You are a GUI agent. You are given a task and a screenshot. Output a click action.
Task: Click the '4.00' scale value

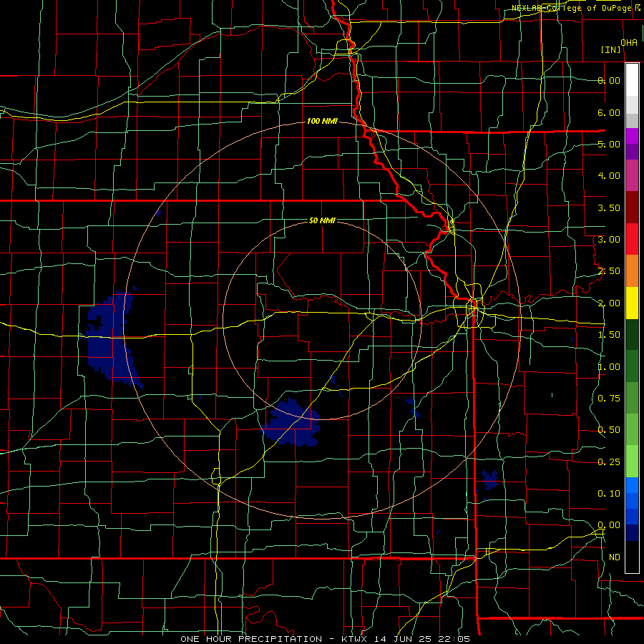(x=609, y=176)
